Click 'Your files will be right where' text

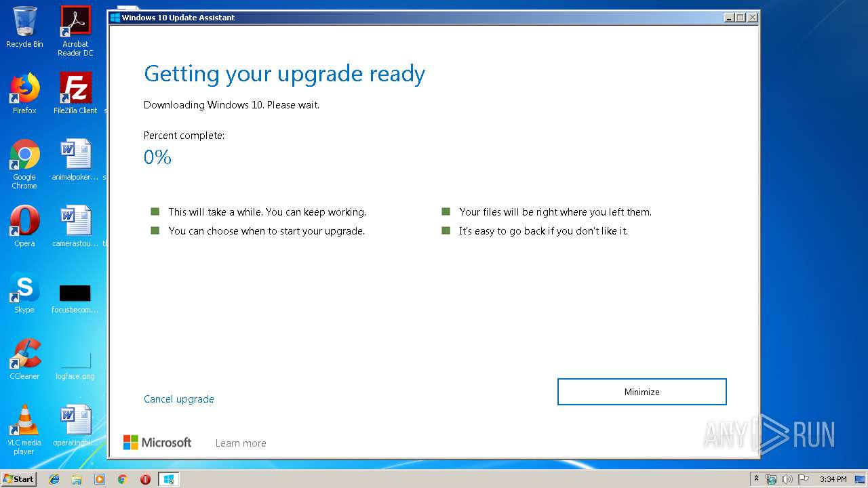click(555, 212)
